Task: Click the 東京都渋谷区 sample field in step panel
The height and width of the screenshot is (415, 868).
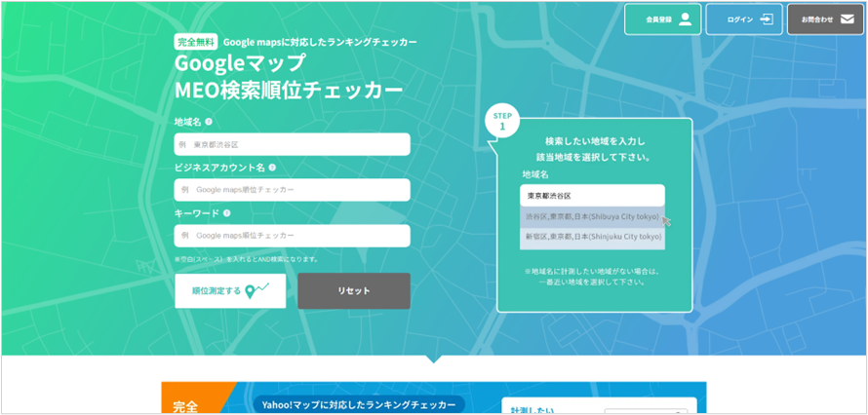Action: [592, 196]
